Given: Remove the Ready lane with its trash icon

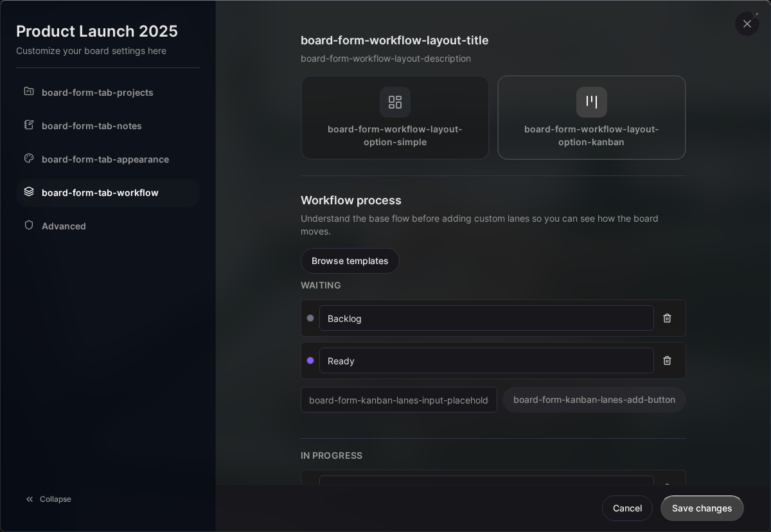Looking at the screenshot, I should tap(667, 360).
